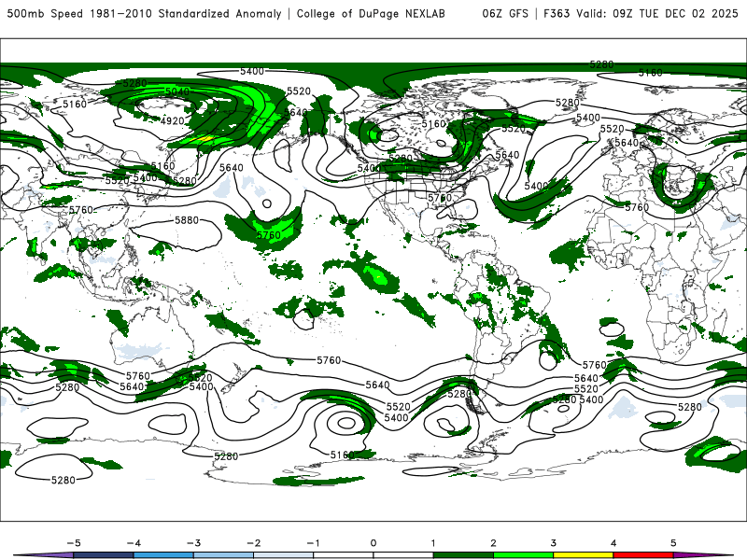Click the yellow 3 to 4 colorbar segment
This screenshot has height=560, width=747.
tap(583, 555)
